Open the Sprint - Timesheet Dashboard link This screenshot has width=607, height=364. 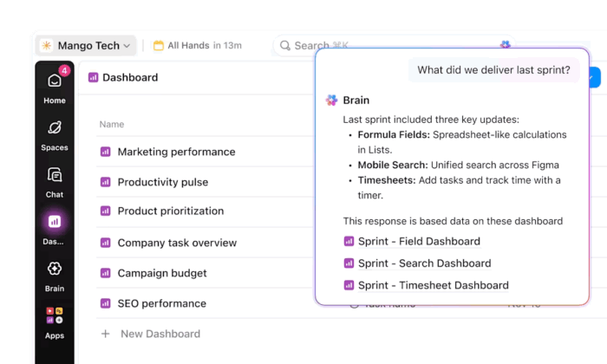433,285
